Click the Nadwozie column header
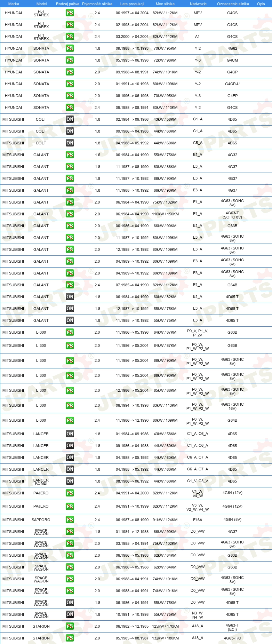 tap(198, 4)
